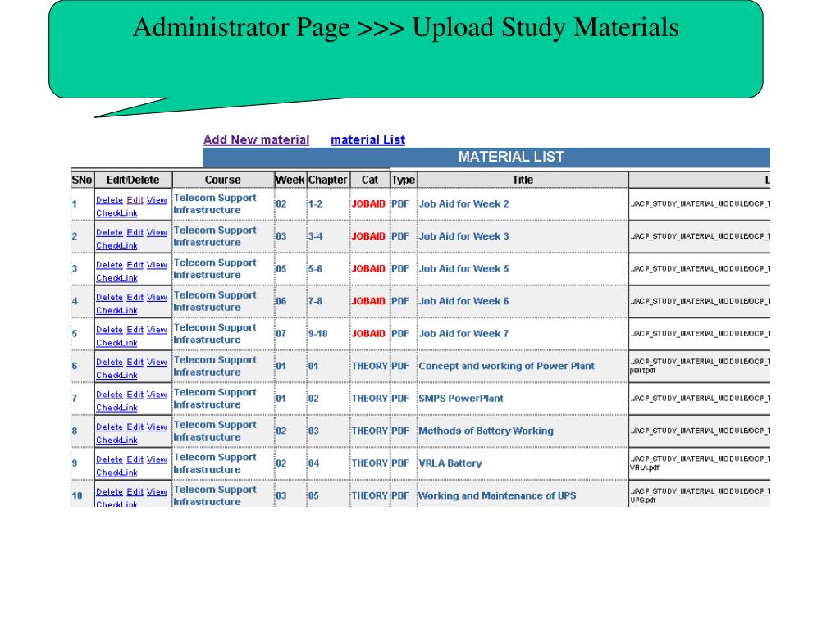Edit row 2 Job Aid for Week 3
This screenshot has width=840, height=630.
135,232
